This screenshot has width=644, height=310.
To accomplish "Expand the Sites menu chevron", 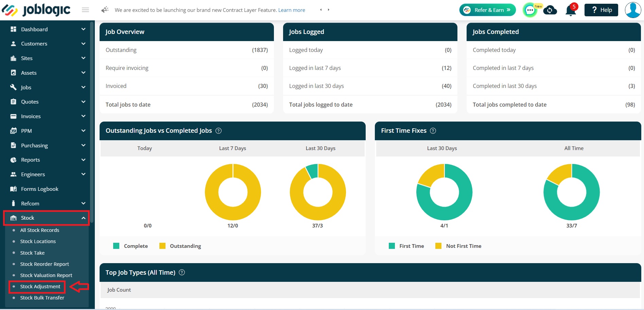I will (83, 58).
